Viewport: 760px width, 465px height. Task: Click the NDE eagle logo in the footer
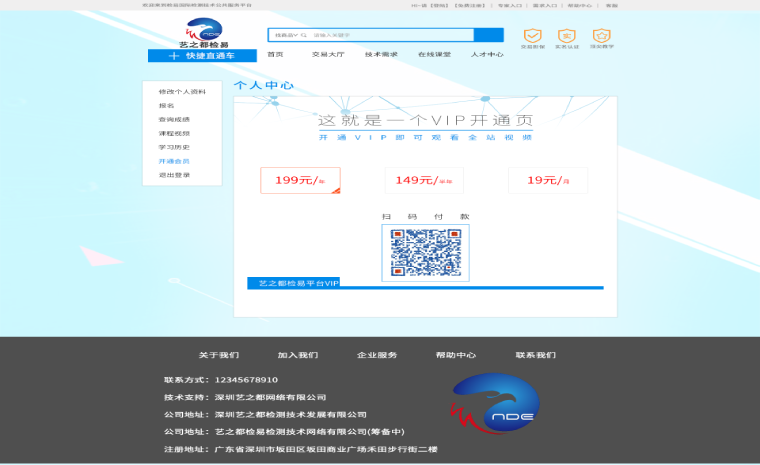coord(495,403)
